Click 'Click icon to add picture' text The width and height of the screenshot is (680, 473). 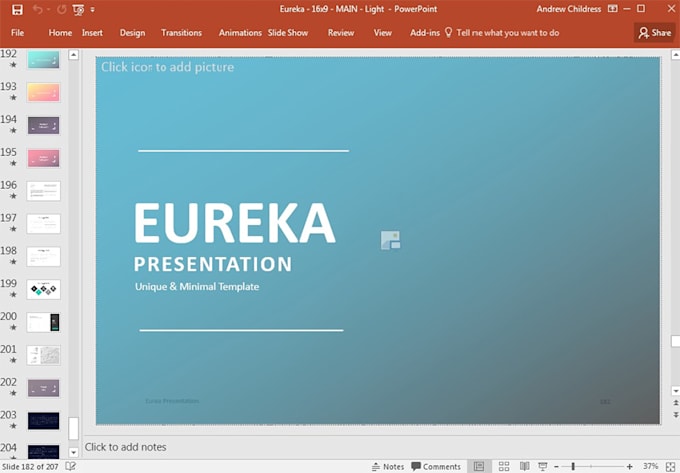click(167, 67)
